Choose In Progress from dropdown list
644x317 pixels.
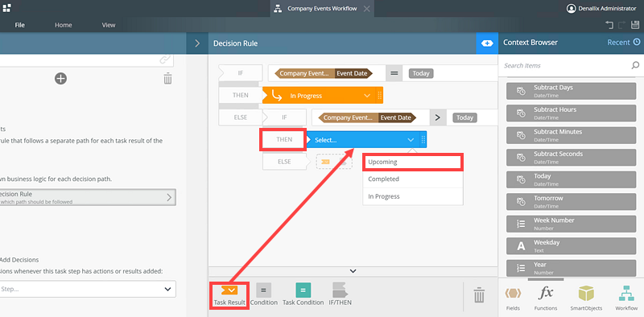click(x=413, y=196)
